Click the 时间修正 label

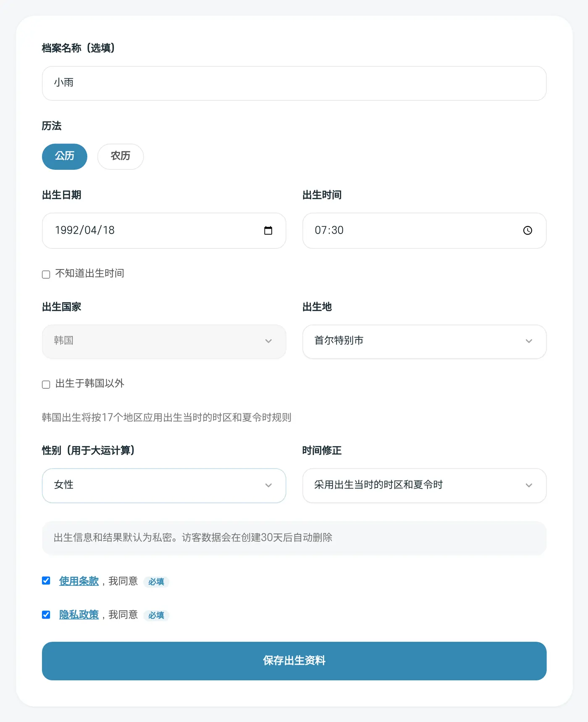[322, 451]
